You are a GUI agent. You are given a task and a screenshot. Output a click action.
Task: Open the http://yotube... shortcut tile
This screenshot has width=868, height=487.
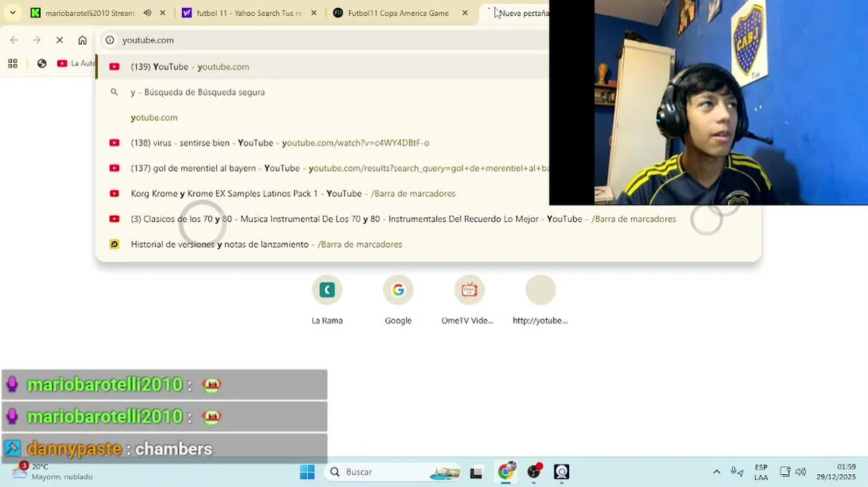(540, 300)
